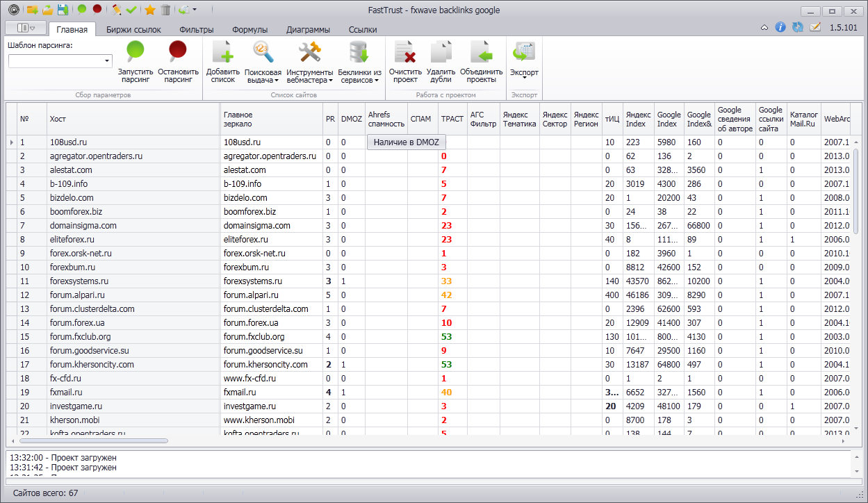The height and width of the screenshot is (503, 868).
Task: Open quick toolbar export dropdown arrow
Action: tap(195, 10)
